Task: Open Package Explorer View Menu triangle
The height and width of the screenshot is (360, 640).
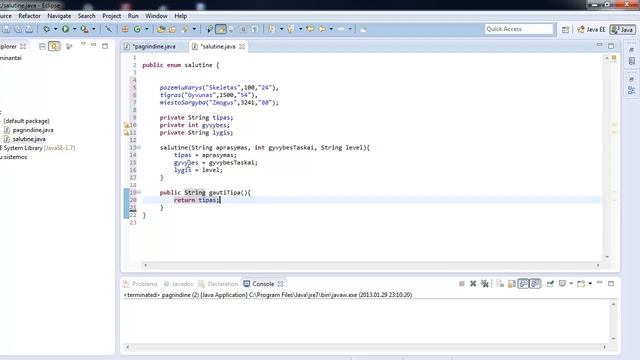Action: click(83, 44)
